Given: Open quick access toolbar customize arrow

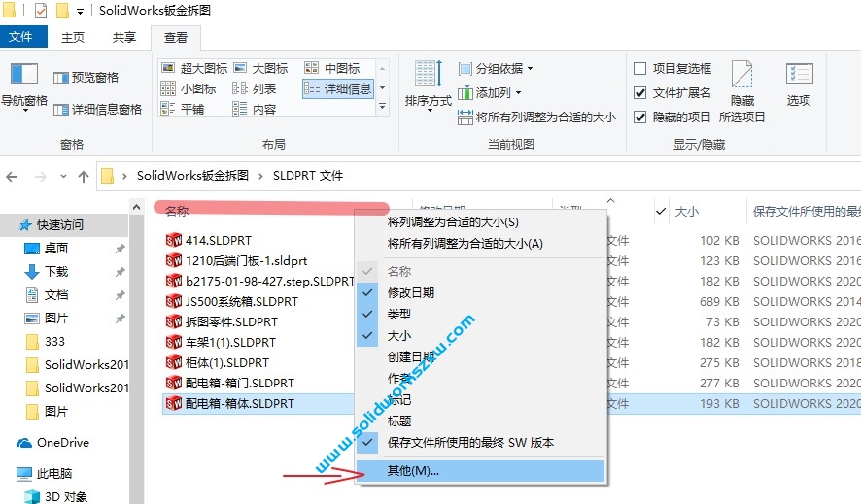Looking at the screenshot, I should pos(80,11).
